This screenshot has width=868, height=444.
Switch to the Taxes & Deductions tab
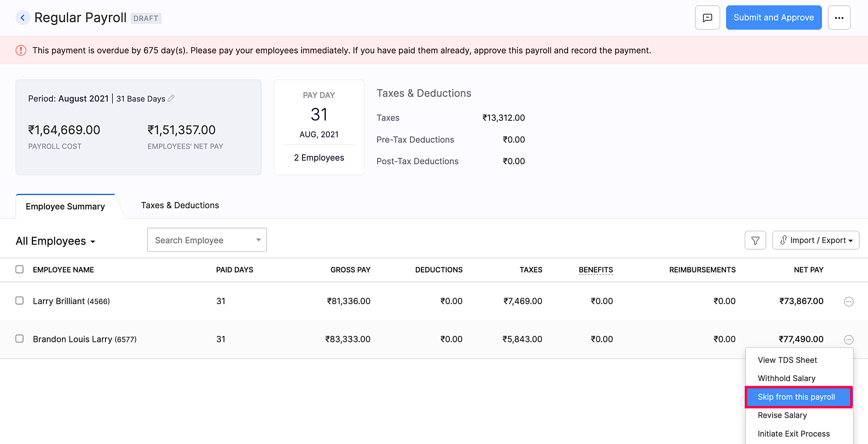pos(180,205)
